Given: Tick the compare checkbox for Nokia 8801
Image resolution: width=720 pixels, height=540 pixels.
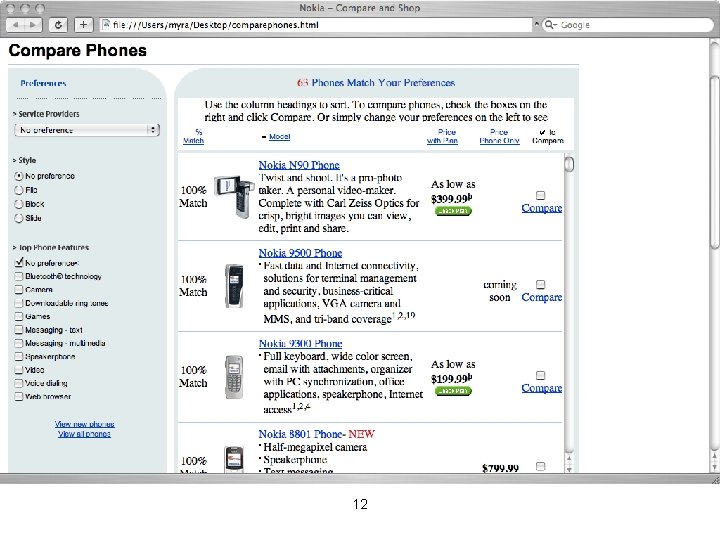Looking at the screenshot, I should coord(541,467).
